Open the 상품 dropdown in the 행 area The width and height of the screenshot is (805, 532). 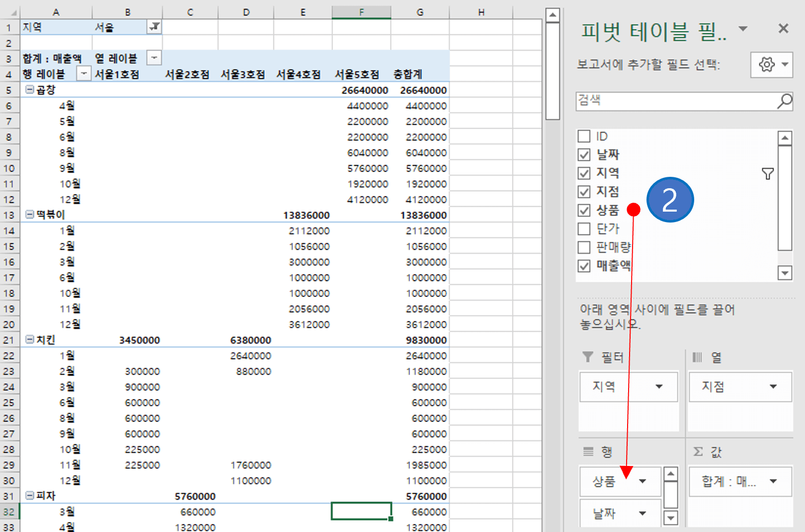(x=644, y=481)
